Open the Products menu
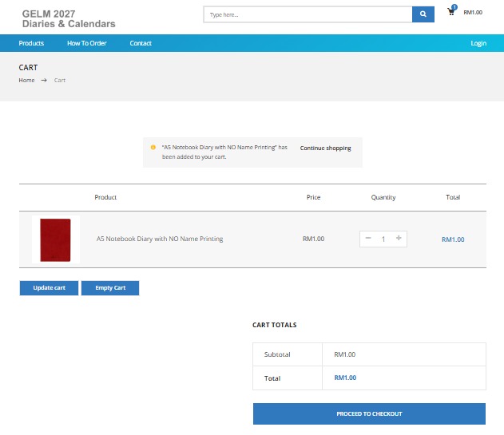The image size is (504, 435). pyautogui.click(x=31, y=43)
